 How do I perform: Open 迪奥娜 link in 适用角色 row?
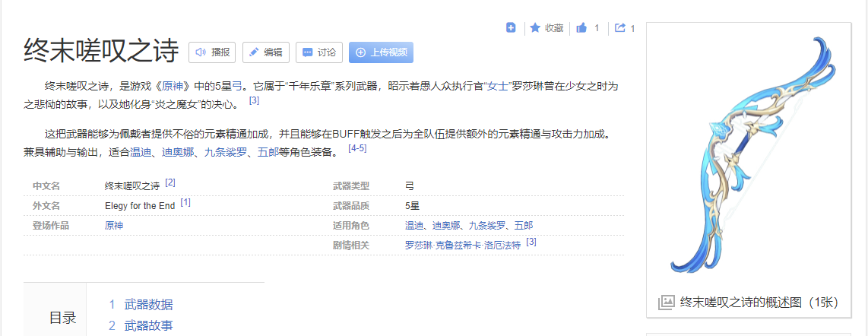point(446,226)
